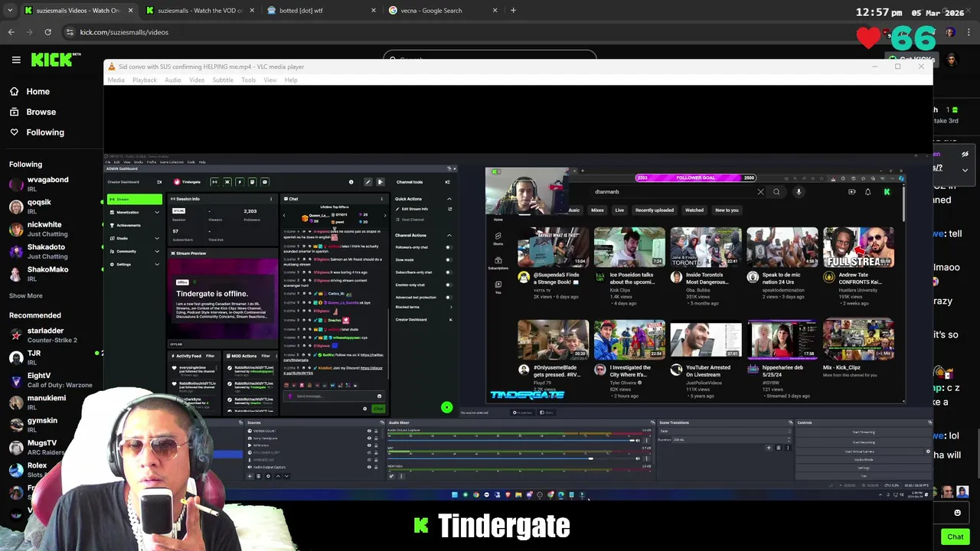Open Following in Kick sidebar
Image resolution: width=980 pixels, height=551 pixels.
pyautogui.click(x=36, y=132)
